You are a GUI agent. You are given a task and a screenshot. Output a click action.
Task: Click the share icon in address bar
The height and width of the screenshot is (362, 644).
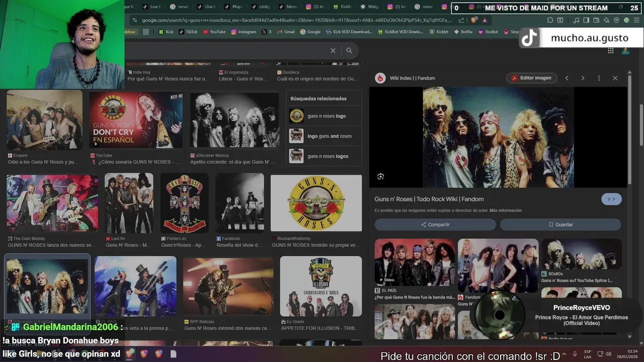tap(462, 20)
